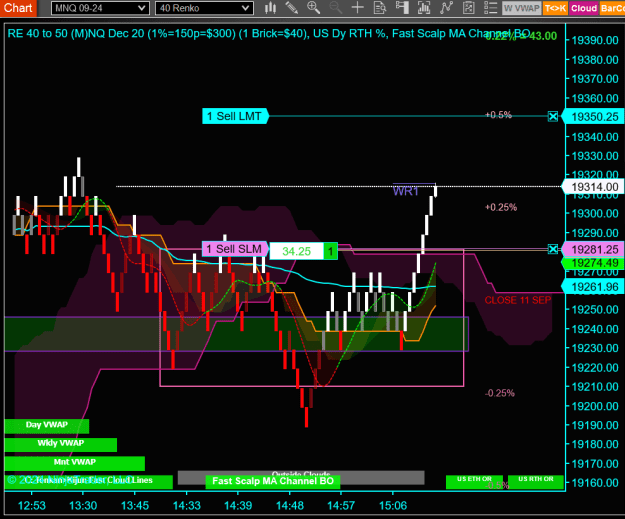
Task: Click the 19160.00 price axis label
Action: point(595,483)
